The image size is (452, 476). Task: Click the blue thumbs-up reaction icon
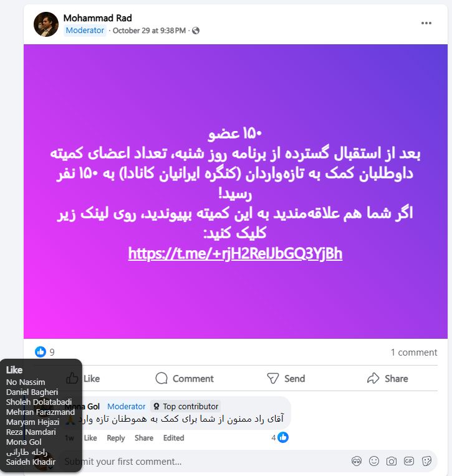(41, 352)
